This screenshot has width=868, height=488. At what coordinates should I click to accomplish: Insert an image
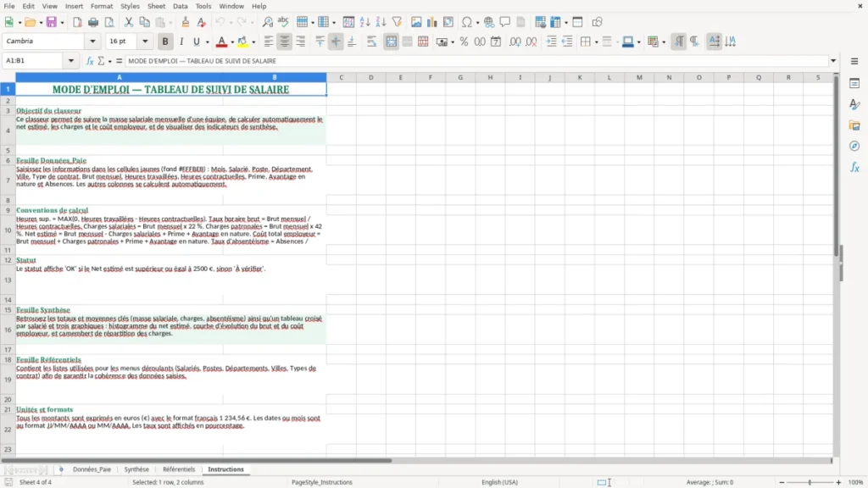pyautogui.click(x=416, y=22)
